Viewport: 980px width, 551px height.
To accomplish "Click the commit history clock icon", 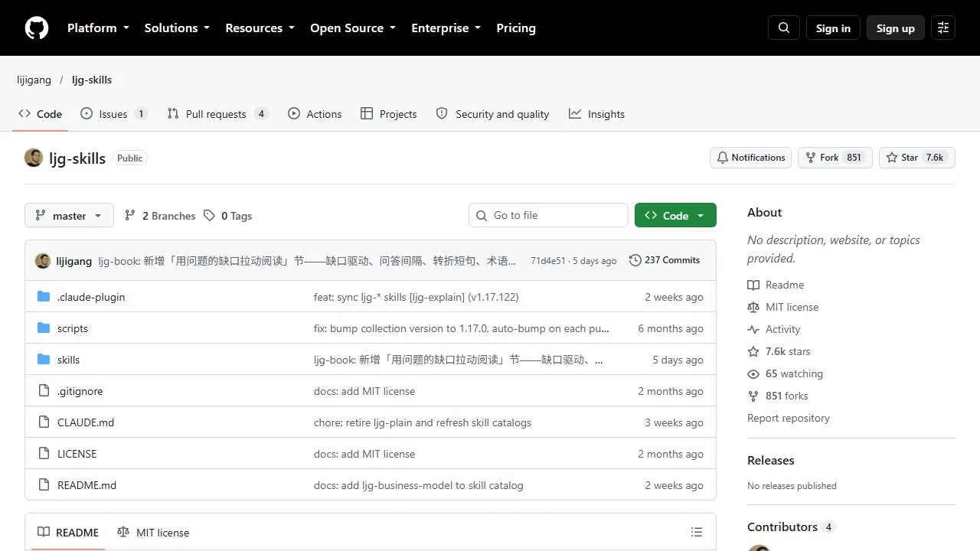I will [x=635, y=260].
